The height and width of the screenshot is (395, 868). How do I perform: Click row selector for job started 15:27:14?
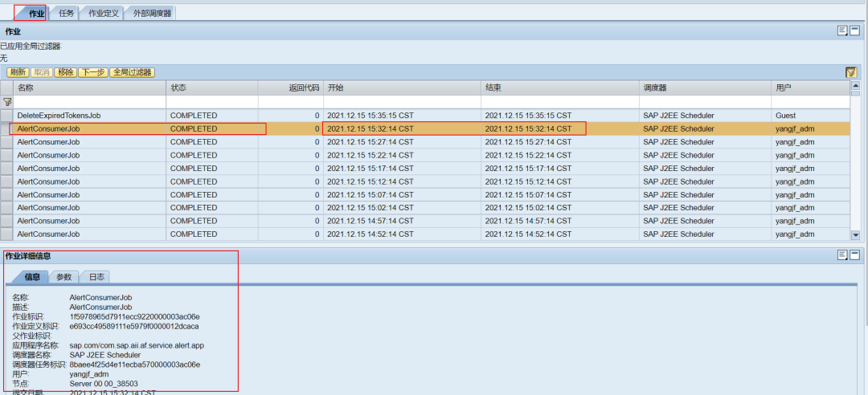pos(6,142)
